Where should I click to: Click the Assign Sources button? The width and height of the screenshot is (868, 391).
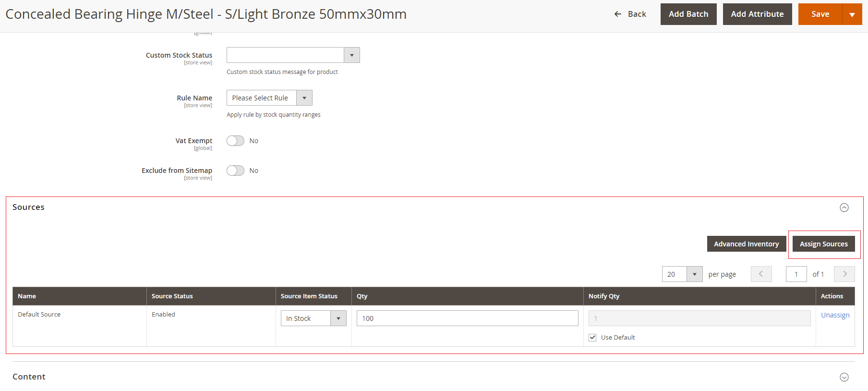(823, 244)
